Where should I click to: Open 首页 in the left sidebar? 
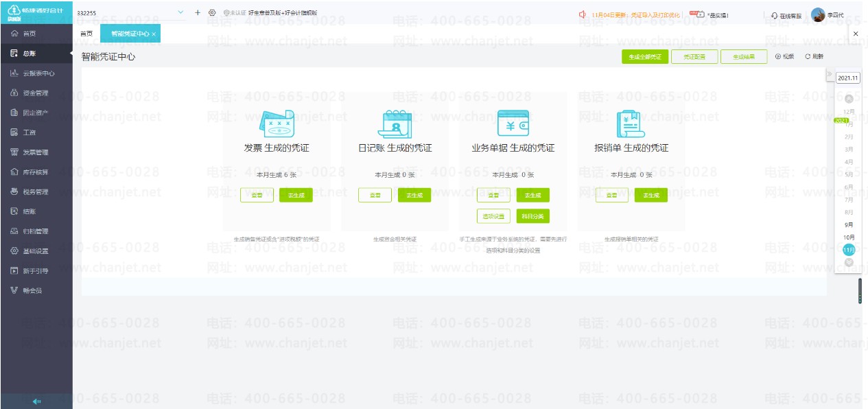36,33
